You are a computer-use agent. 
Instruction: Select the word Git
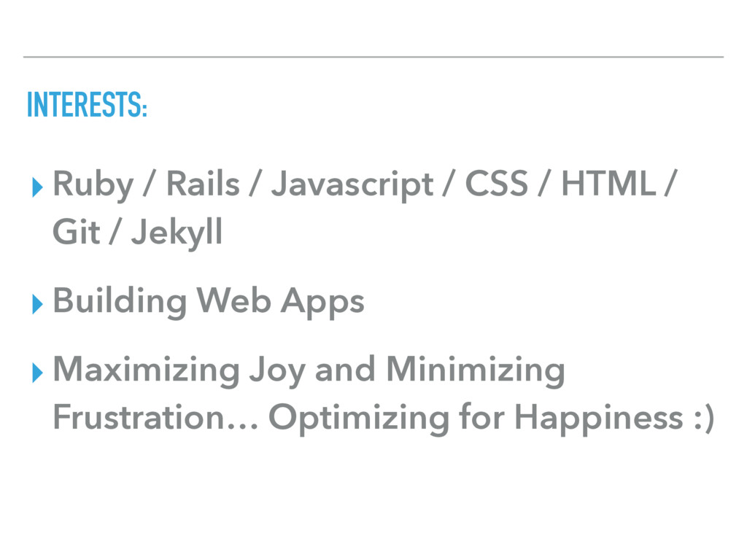[76, 231]
